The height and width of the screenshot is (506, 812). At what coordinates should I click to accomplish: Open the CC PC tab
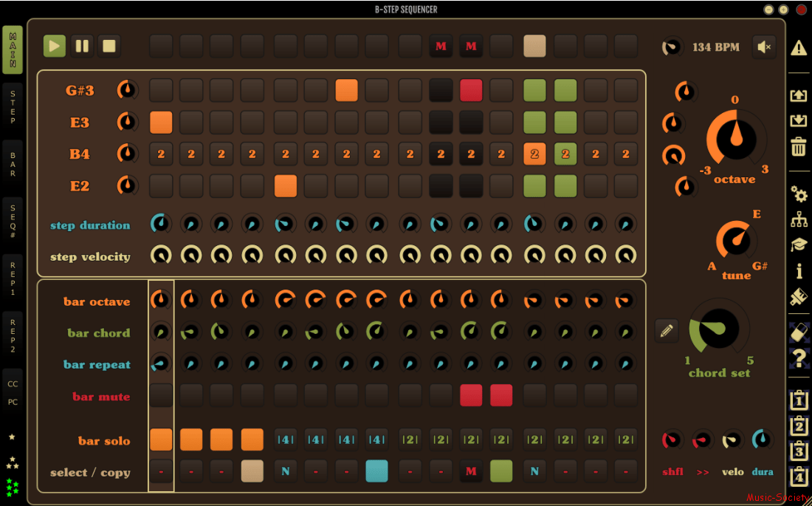click(x=13, y=393)
